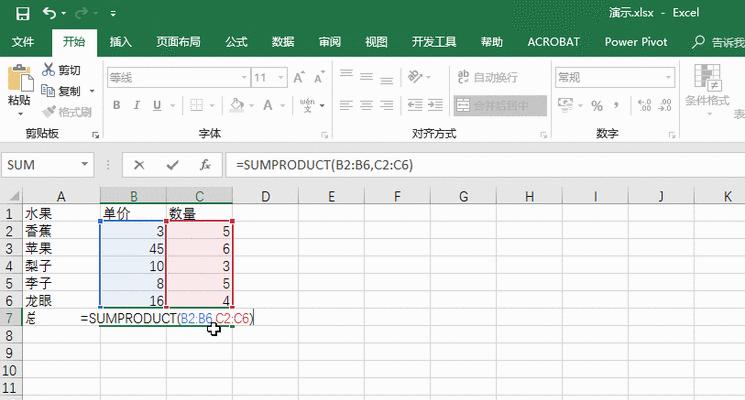
Task: Open the 视图 tab
Action: tap(376, 42)
